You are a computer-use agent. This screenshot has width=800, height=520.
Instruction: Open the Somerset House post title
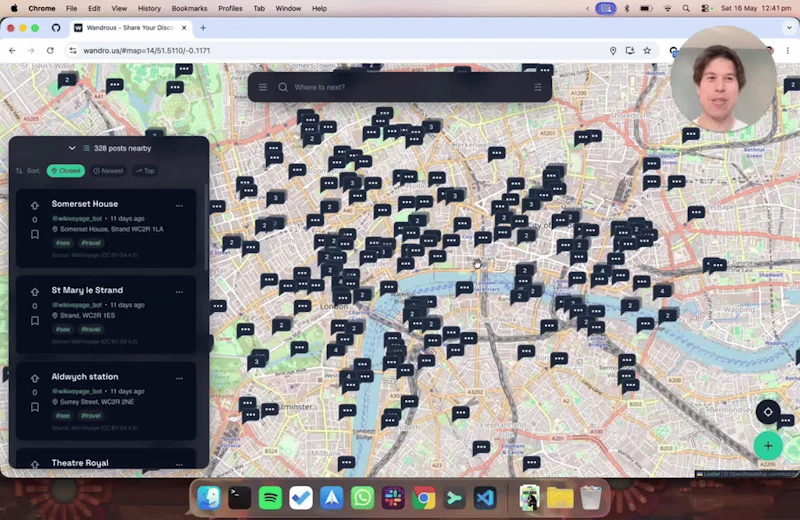85,204
